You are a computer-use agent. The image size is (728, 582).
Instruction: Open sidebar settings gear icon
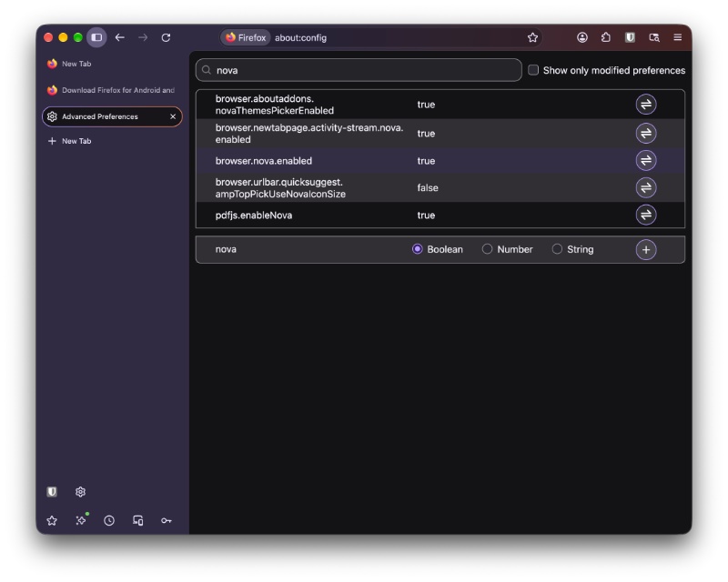pos(80,492)
